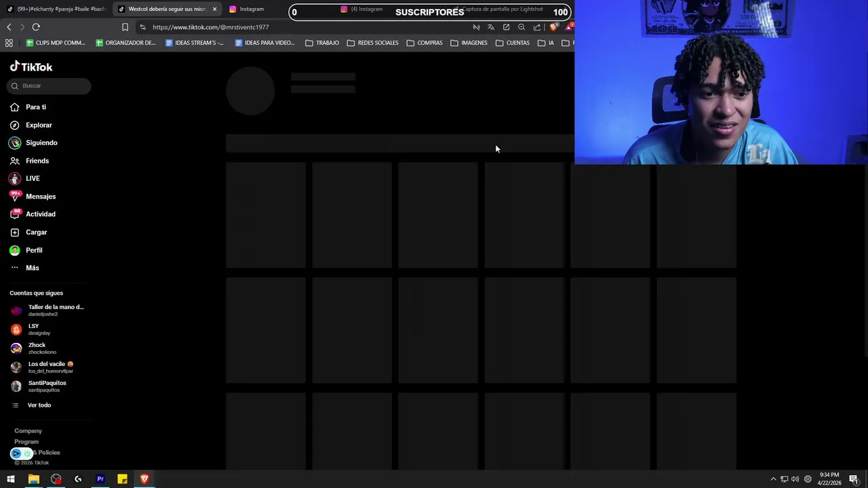This screenshot has width=868, height=488.
Task: Open the TRABAJO bookmarks folder
Action: click(x=322, y=43)
